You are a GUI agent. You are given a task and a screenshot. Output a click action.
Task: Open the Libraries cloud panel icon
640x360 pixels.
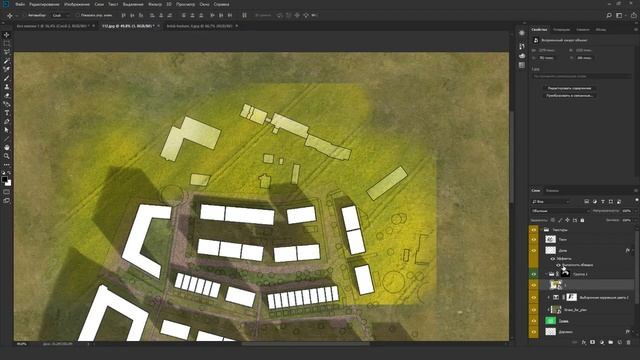coord(522,56)
